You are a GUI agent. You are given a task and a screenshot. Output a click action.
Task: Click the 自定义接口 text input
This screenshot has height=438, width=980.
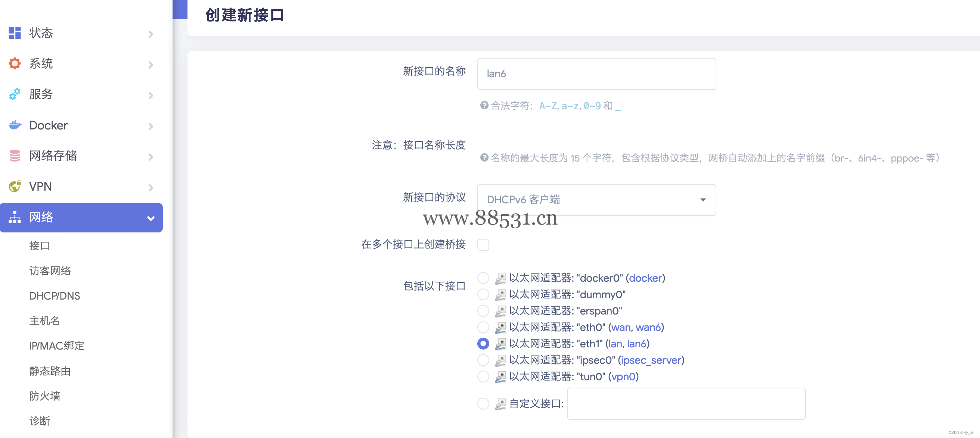click(x=686, y=404)
